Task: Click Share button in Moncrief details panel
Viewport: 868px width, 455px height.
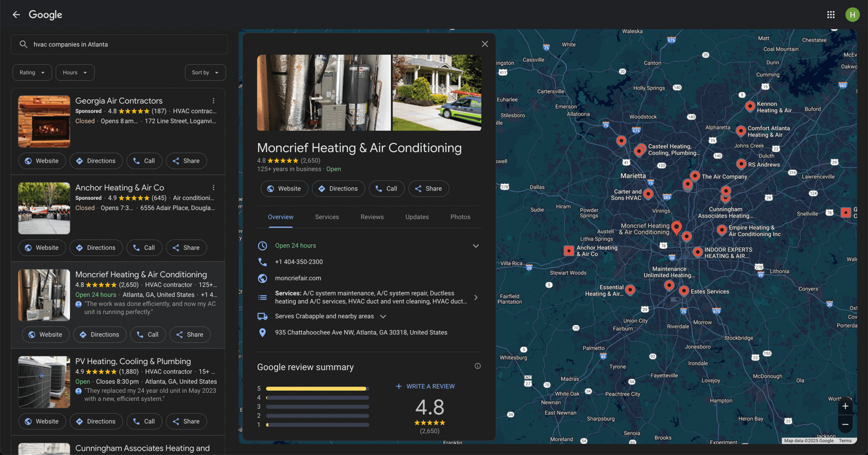Action: click(x=429, y=188)
